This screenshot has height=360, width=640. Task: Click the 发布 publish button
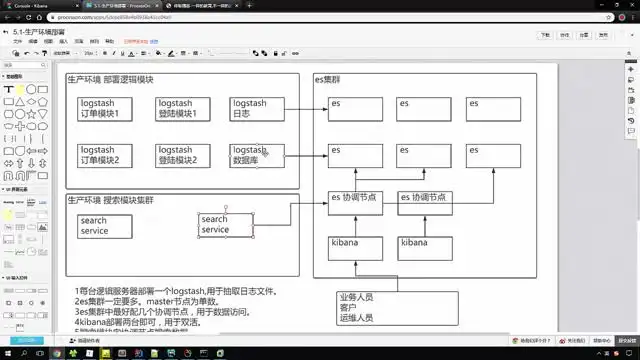tap(603, 35)
